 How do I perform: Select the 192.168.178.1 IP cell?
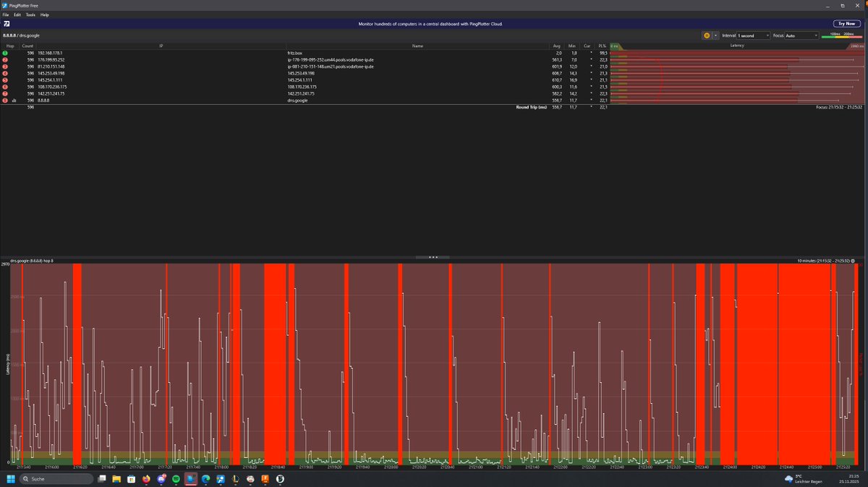point(51,53)
